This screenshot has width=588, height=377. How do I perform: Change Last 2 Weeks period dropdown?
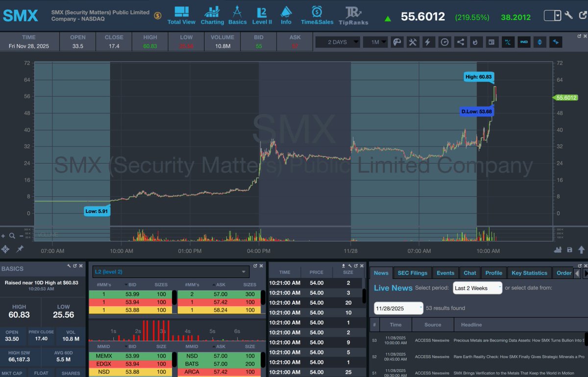[x=477, y=288]
